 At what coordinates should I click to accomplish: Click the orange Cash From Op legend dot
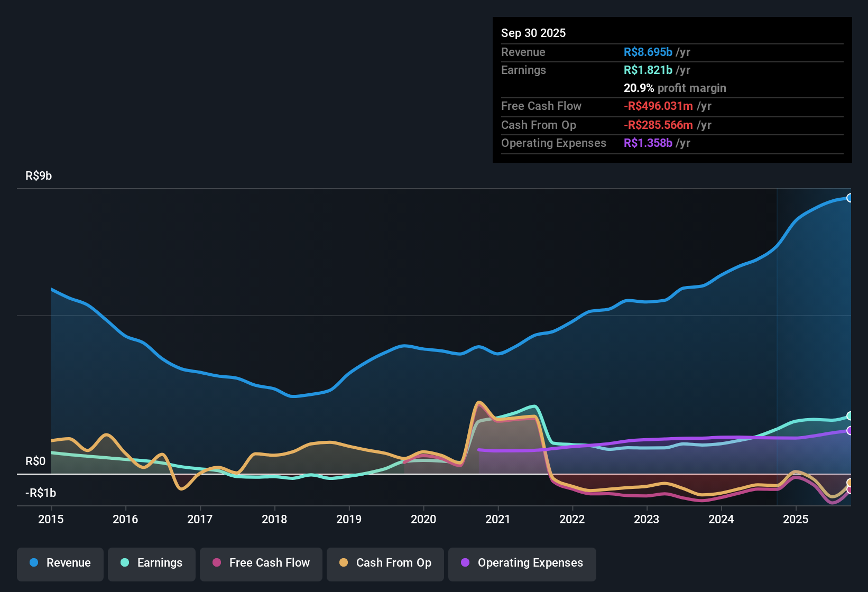(x=343, y=563)
